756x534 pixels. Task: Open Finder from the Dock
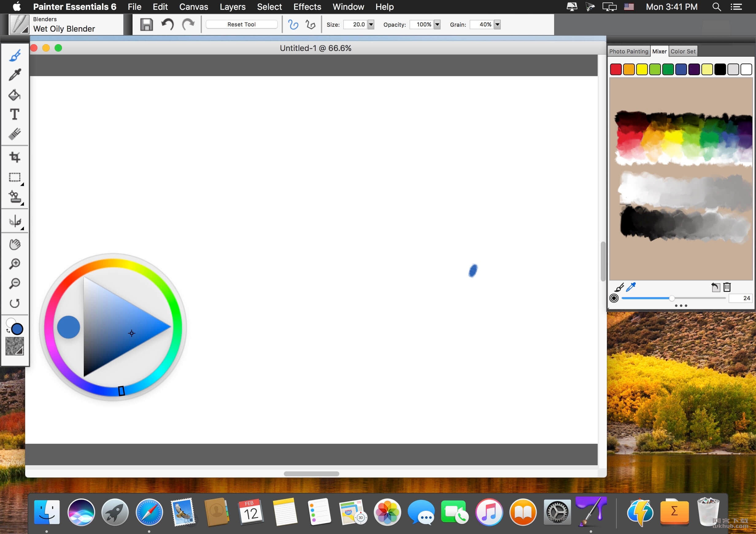47,512
